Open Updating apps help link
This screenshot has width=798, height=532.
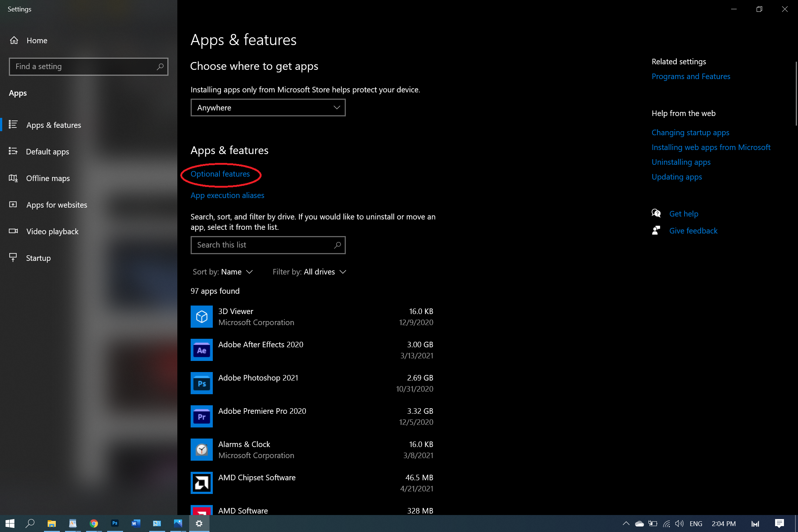[x=677, y=177]
